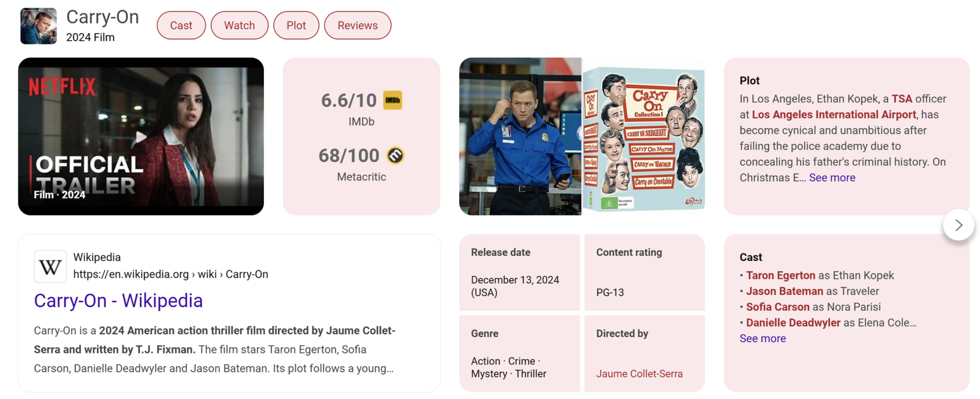
Task: Click the Sofia Carson cast link
Action: [x=777, y=307]
